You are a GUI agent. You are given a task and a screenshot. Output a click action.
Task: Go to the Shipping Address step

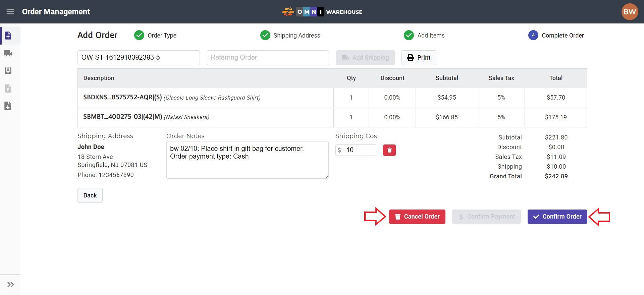point(290,35)
